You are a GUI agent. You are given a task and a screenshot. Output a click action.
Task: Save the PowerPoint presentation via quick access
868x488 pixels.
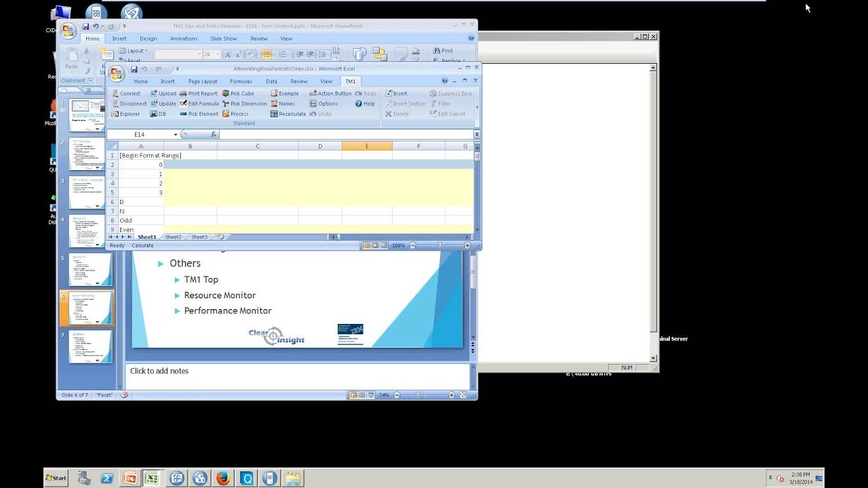coord(86,26)
